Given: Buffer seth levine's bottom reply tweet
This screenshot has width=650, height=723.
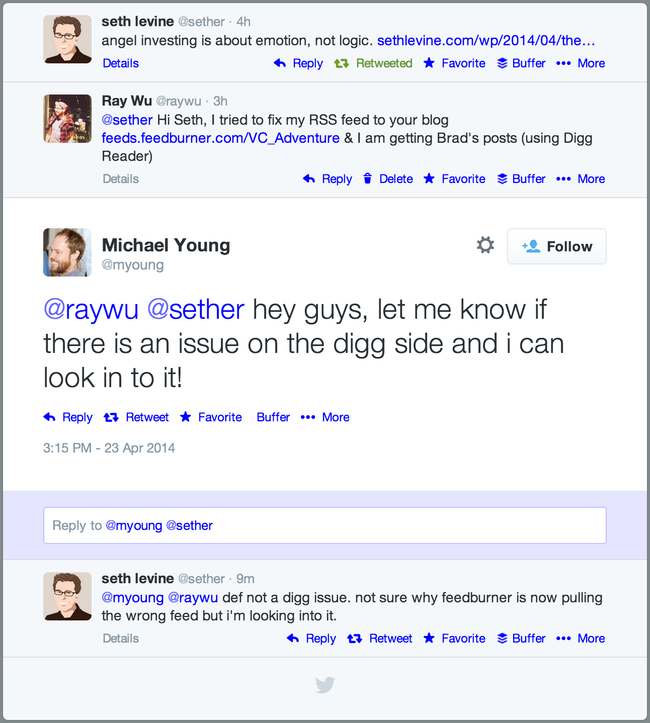Looking at the screenshot, I should pyautogui.click(x=521, y=638).
